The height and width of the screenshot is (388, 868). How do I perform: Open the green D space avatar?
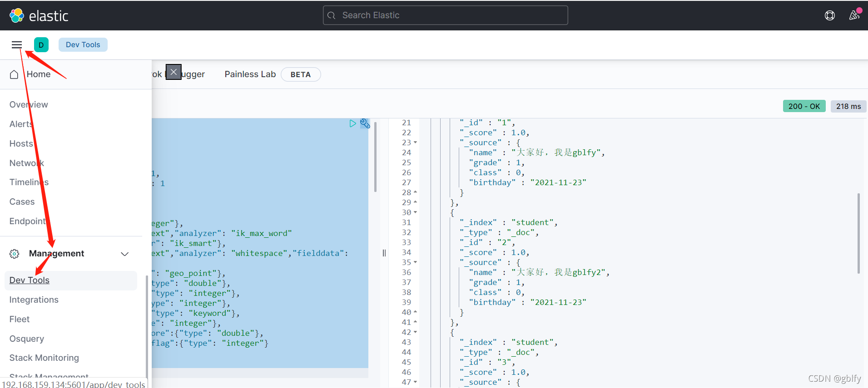click(x=41, y=44)
